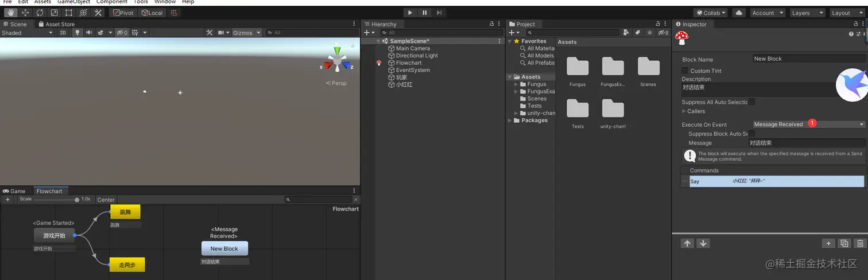The height and width of the screenshot is (280, 868).
Task: Duplicate the selected command
Action: [844, 243]
